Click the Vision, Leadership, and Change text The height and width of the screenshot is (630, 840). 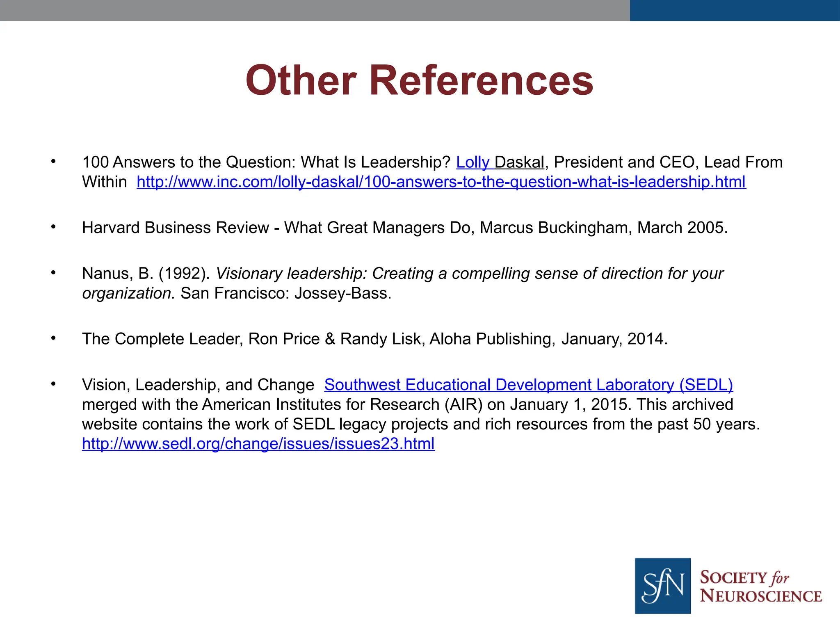198,385
